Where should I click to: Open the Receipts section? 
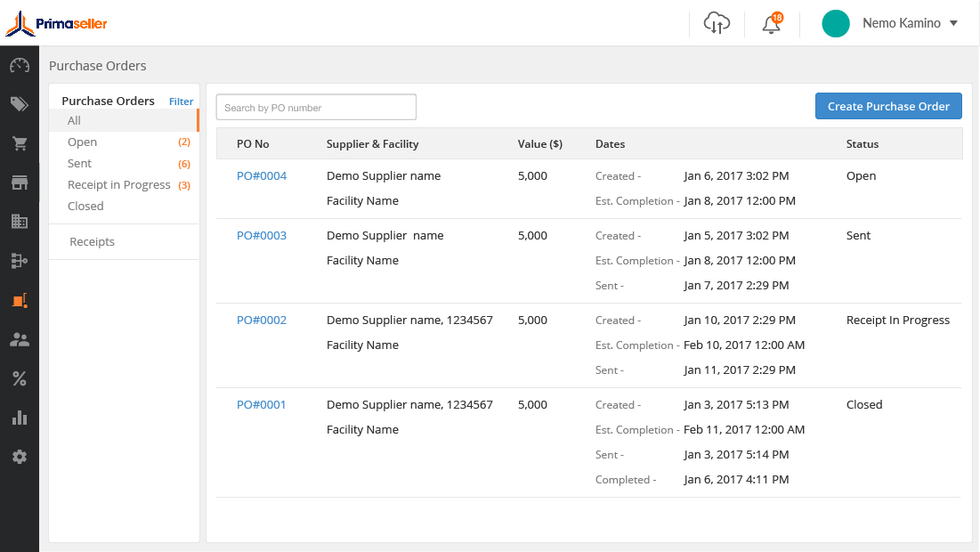92,241
